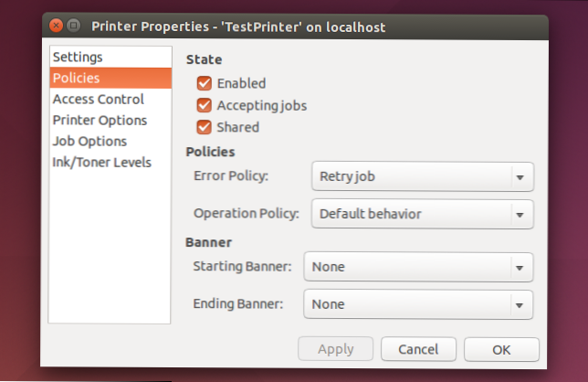Select the Policies sidebar item
The image size is (588, 382).
coord(76,79)
